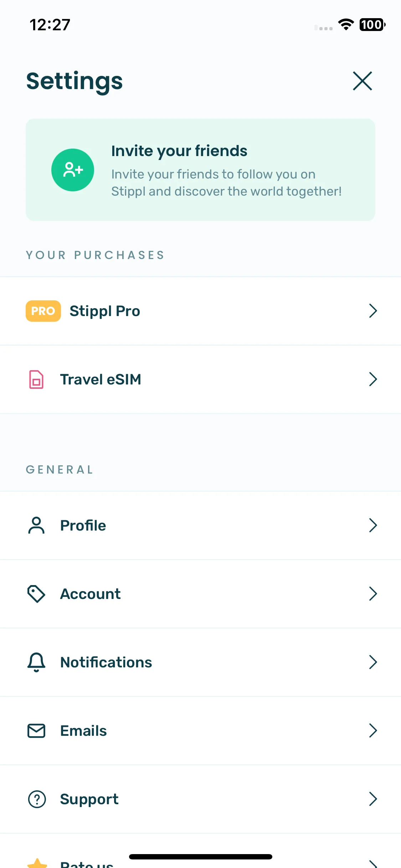Open the Support settings entry
The image size is (401, 868).
[x=200, y=799]
